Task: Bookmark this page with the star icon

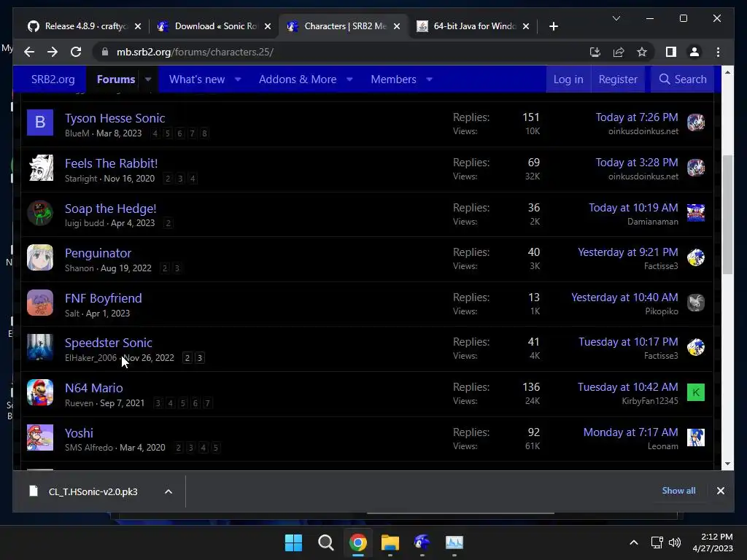Action: point(642,52)
